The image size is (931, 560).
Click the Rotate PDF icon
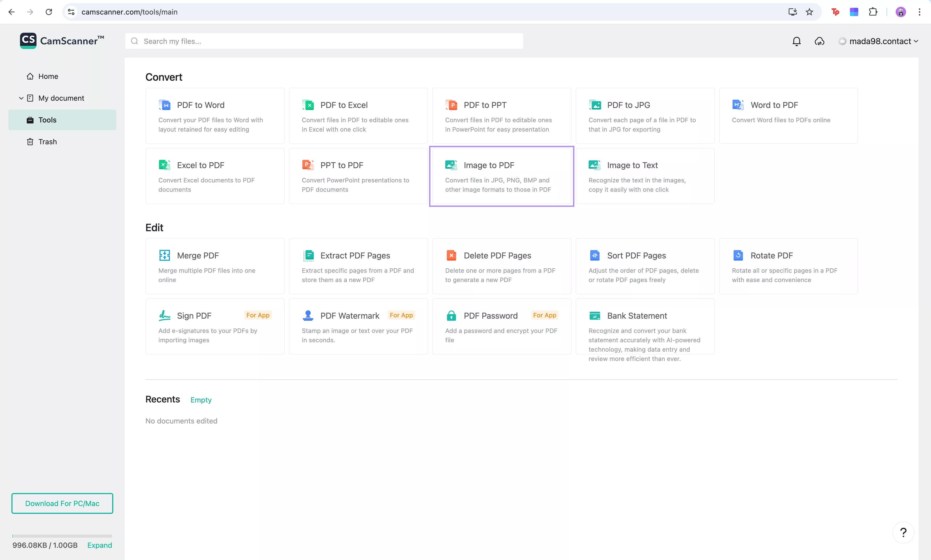tap(738, 255)
